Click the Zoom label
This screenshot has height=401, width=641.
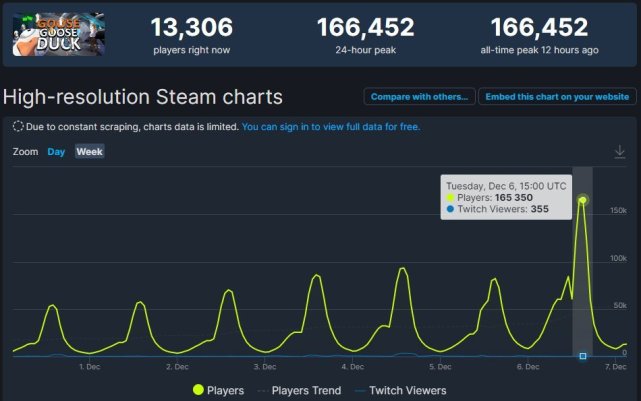[x=25, y=152]
